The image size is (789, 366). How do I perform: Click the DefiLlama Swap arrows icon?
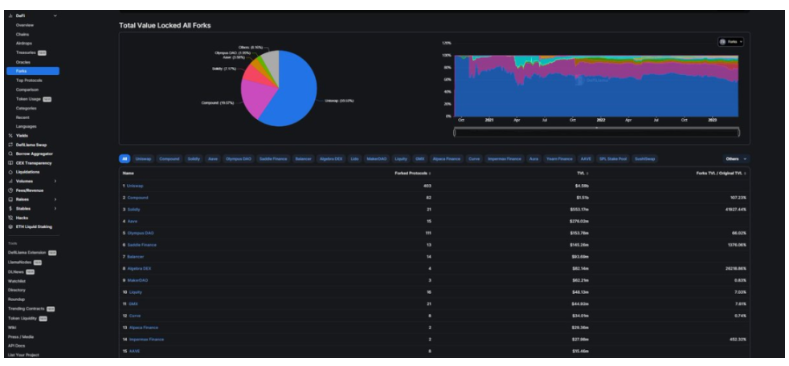point(11,144)
